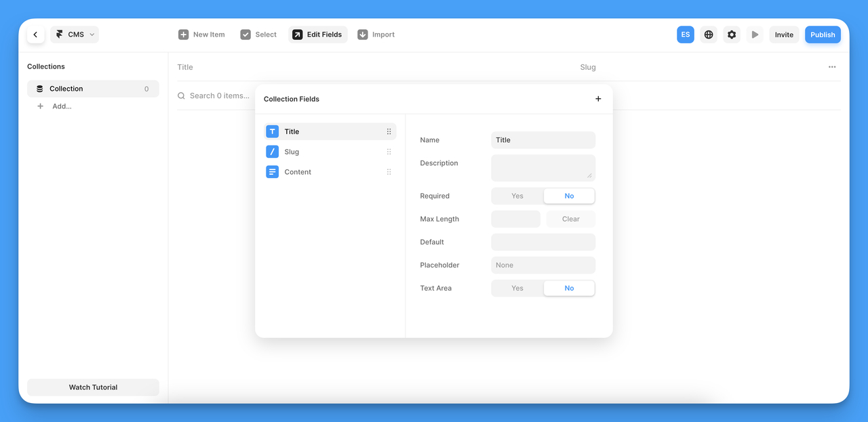Viewport: 868px width, 422px height.
Task: Add a new collection field with plus
Action: pyautogui.click(x=598, y=99)
